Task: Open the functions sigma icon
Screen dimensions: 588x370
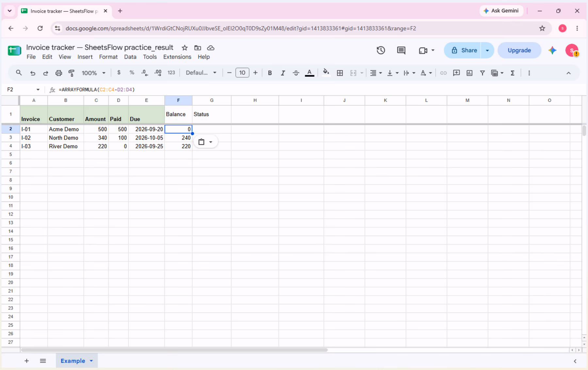Action: (x=513, y=73)
